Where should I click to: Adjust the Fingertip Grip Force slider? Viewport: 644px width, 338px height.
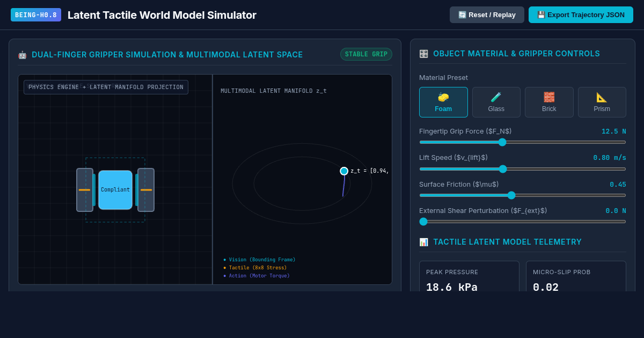tap(523, 142)
